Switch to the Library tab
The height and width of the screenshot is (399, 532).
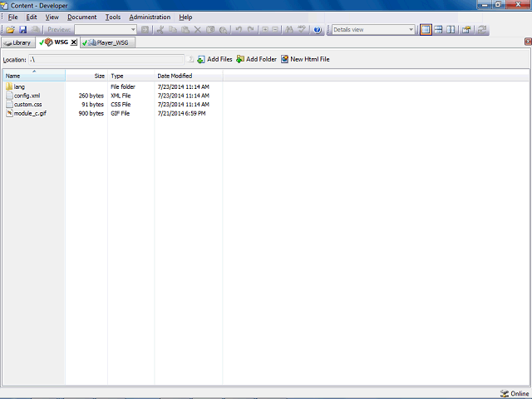click(18, 42)
